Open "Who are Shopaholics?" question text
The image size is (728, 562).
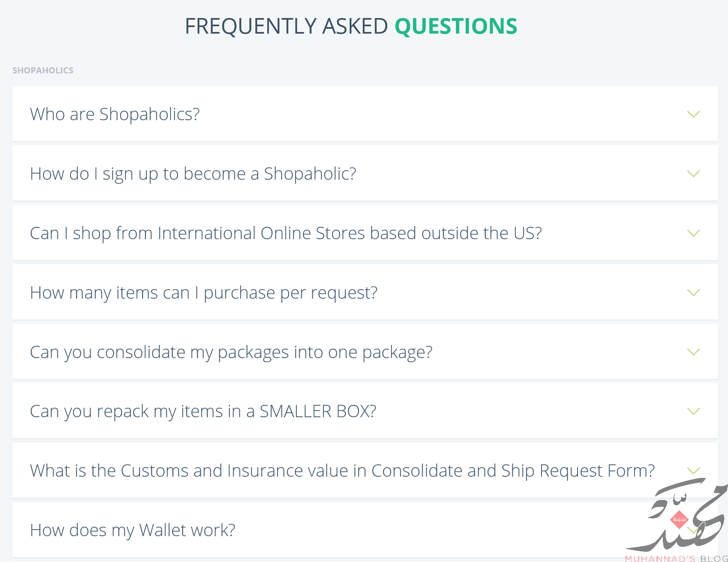coord(115,114)
